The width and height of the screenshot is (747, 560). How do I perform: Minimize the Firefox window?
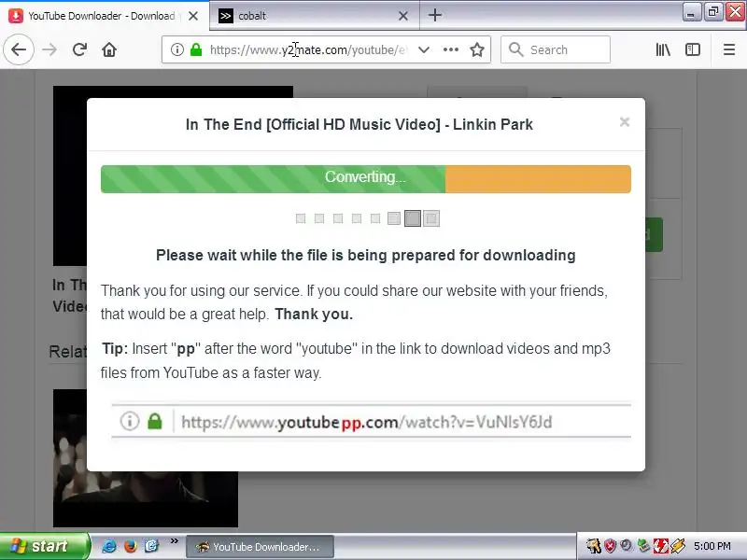click(690, 12)
